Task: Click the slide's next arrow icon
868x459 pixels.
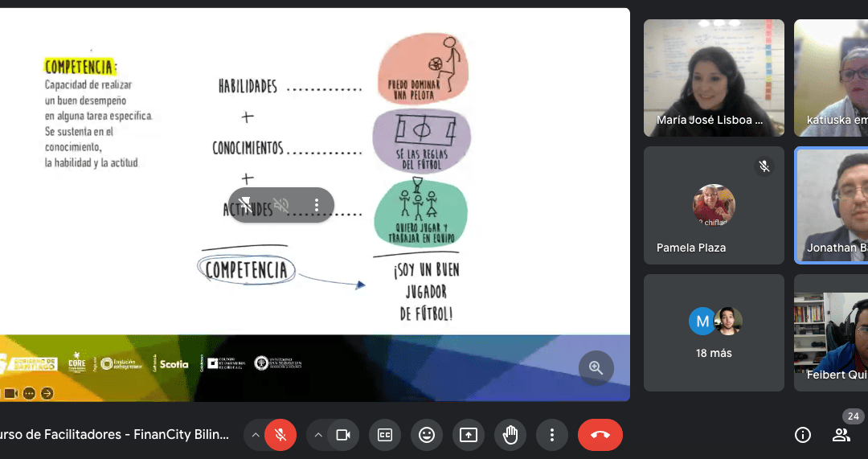Action: tap(47, 394)
